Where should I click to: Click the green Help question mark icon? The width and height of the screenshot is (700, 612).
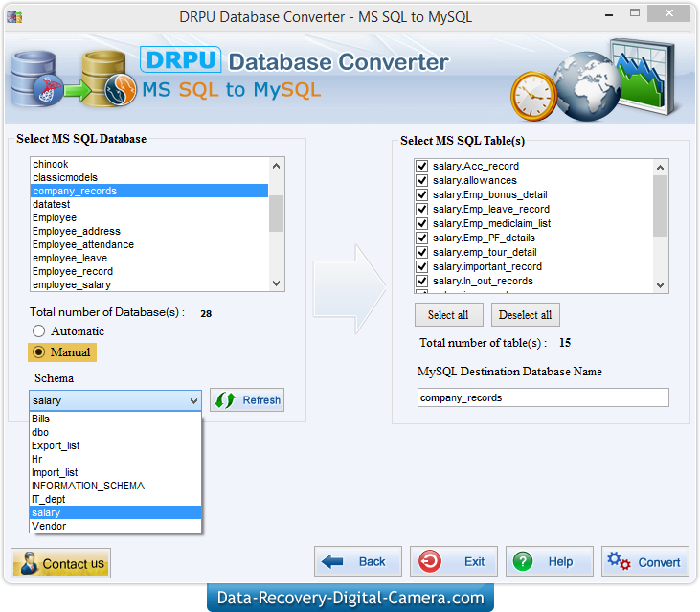[x=523, y=561]
